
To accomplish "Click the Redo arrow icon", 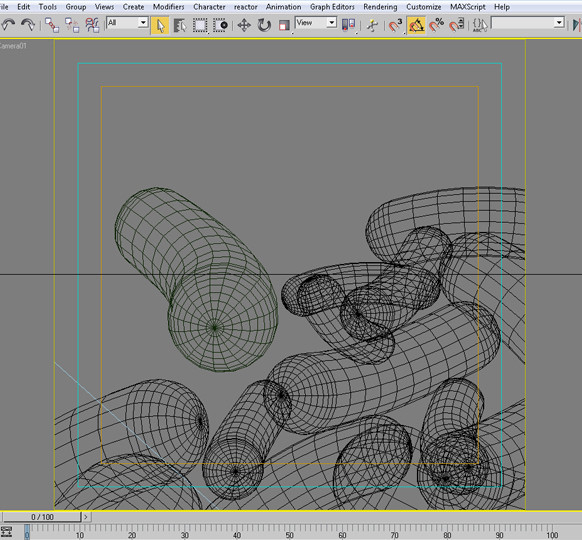I will tap(27, 25).
